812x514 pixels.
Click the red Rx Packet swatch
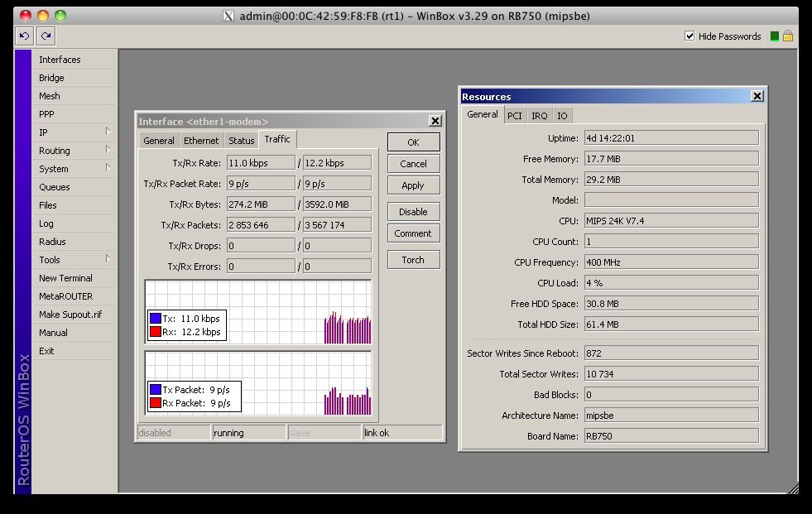156,403
